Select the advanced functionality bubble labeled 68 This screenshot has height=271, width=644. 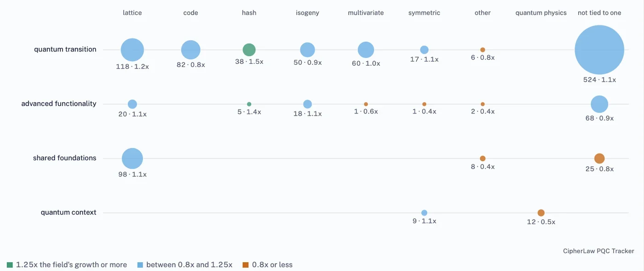[x=599, y=104]
